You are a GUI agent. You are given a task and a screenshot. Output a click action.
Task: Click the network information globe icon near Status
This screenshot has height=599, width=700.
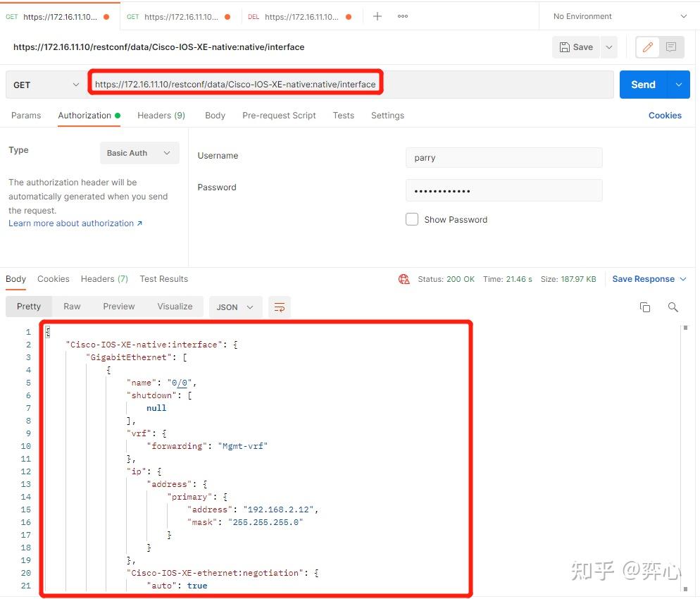click(404, 279)
